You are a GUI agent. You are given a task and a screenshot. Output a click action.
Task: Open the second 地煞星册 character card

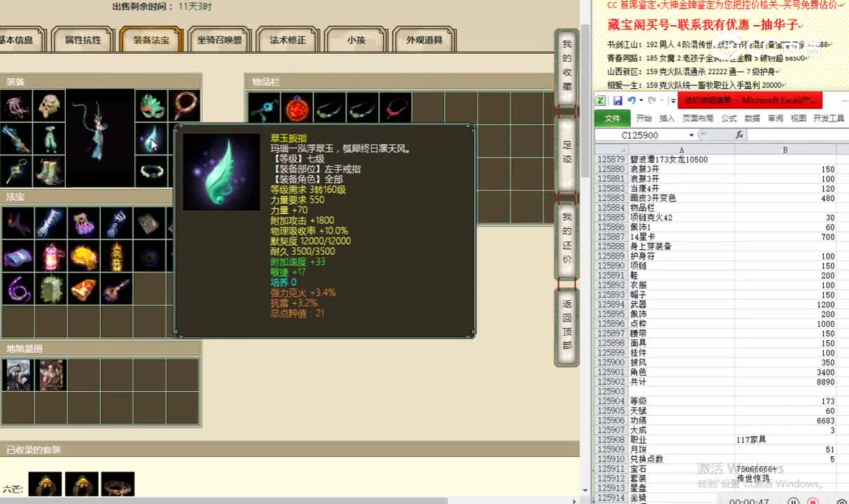[51, 375]
